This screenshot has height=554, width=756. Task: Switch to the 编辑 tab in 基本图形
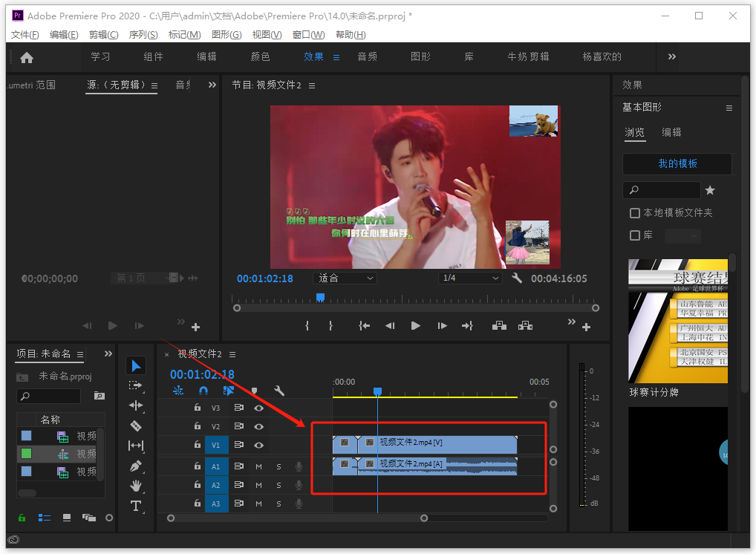[x=671, y=132]
